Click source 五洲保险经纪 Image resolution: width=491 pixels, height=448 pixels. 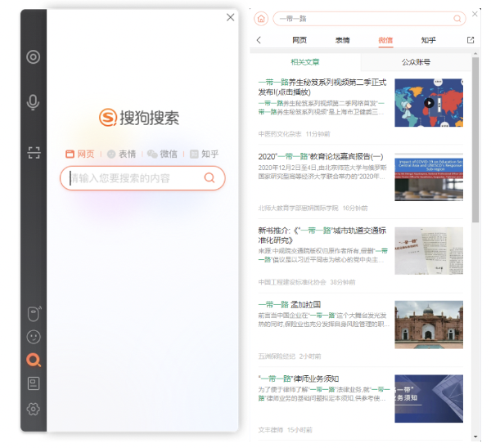tap(277, 356)
